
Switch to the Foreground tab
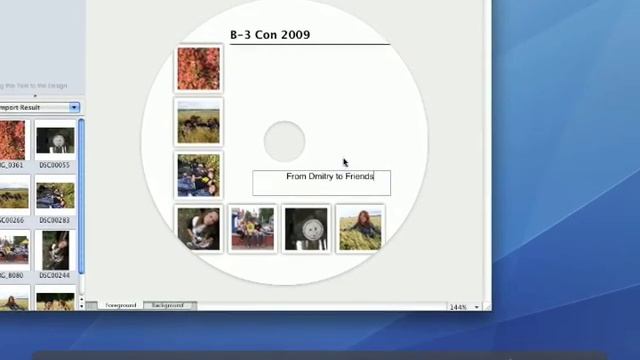tap(120, 305)
